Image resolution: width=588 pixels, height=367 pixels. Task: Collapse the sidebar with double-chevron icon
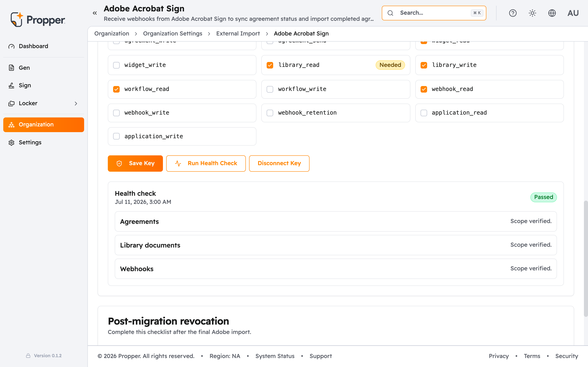coord(95,13)
